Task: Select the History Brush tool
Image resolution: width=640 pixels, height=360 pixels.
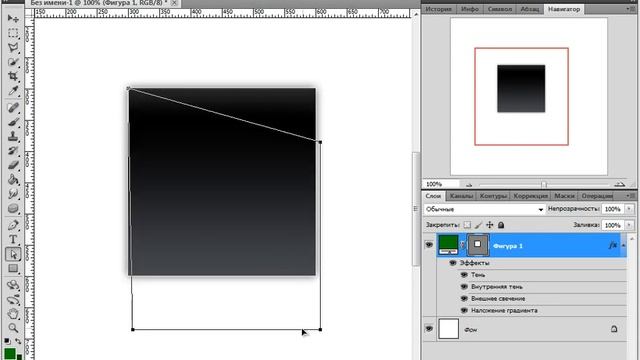Action: point(13,151)
